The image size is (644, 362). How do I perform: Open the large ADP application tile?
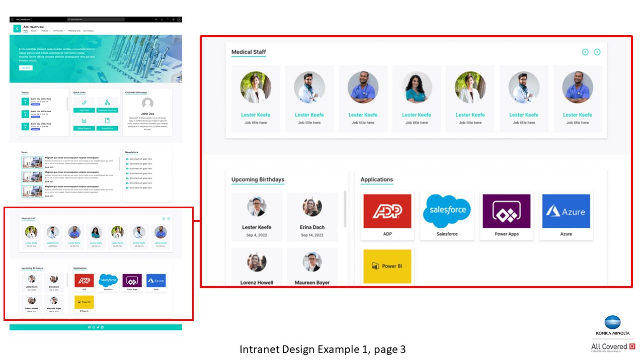387,216
